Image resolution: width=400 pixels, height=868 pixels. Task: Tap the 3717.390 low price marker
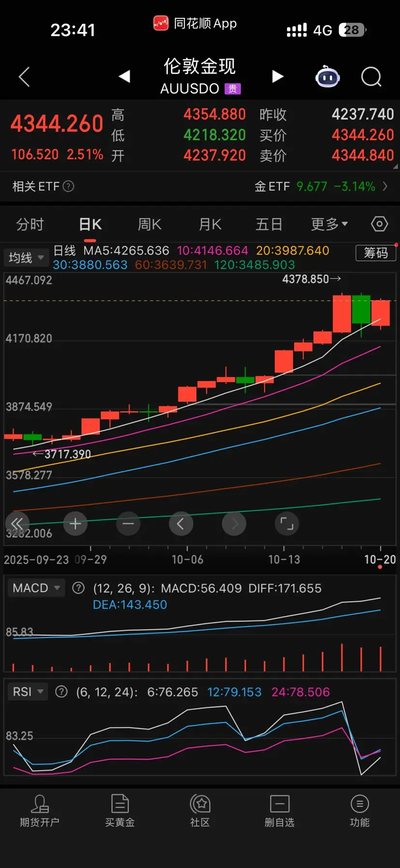coord(62,454)
